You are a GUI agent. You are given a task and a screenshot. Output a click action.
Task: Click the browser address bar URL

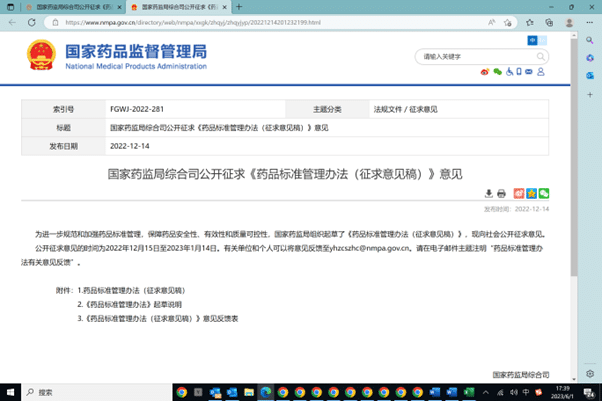[x=193, y=22]
